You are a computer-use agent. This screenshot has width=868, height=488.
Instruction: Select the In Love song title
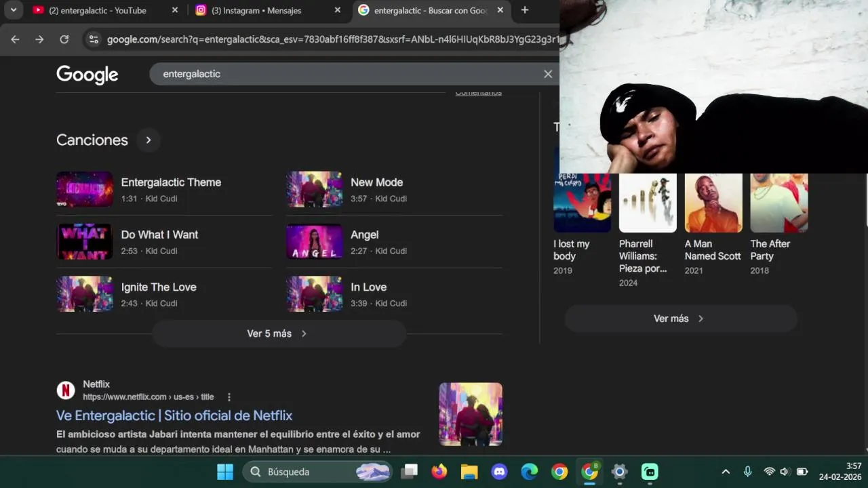(x=368, y=287)
